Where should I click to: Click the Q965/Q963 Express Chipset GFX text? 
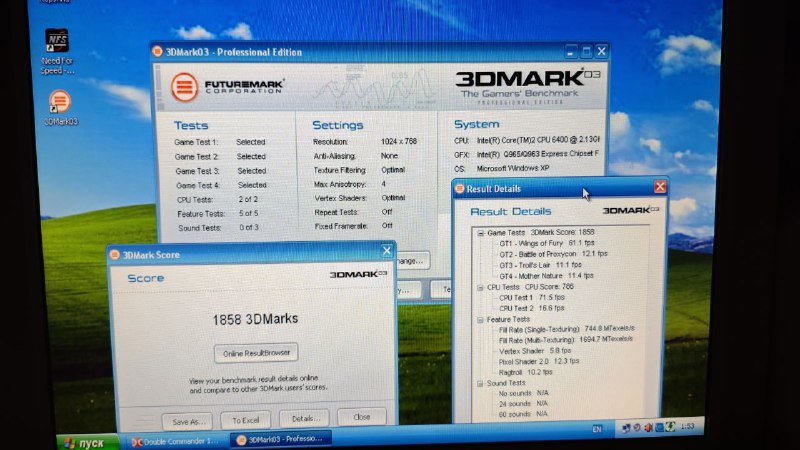point(538,154)
